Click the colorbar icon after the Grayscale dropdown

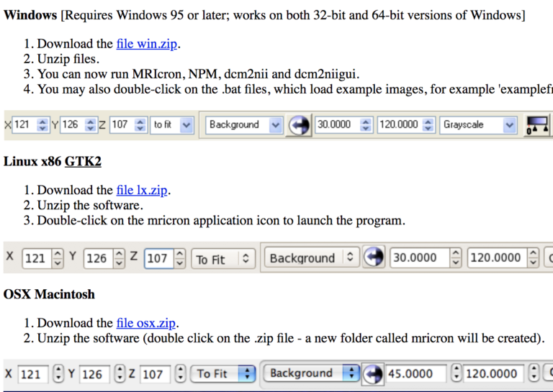point(538,125)
